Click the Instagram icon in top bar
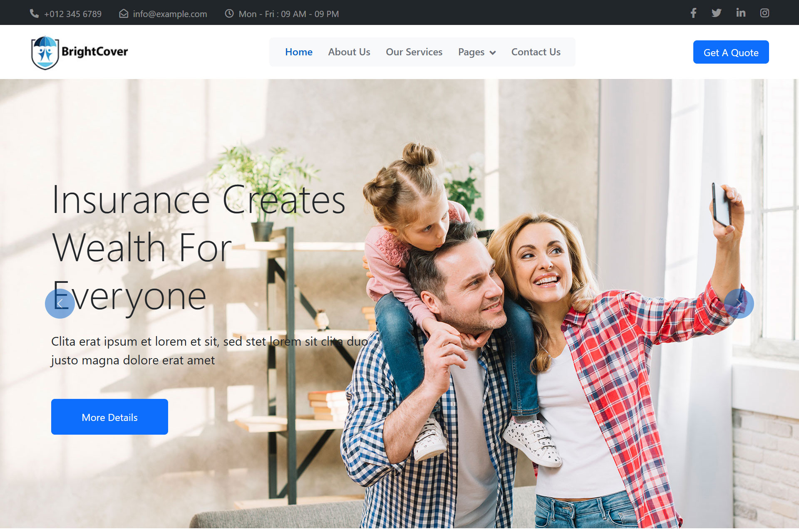Viewport: 799px width, 532px height. point(764,13)
